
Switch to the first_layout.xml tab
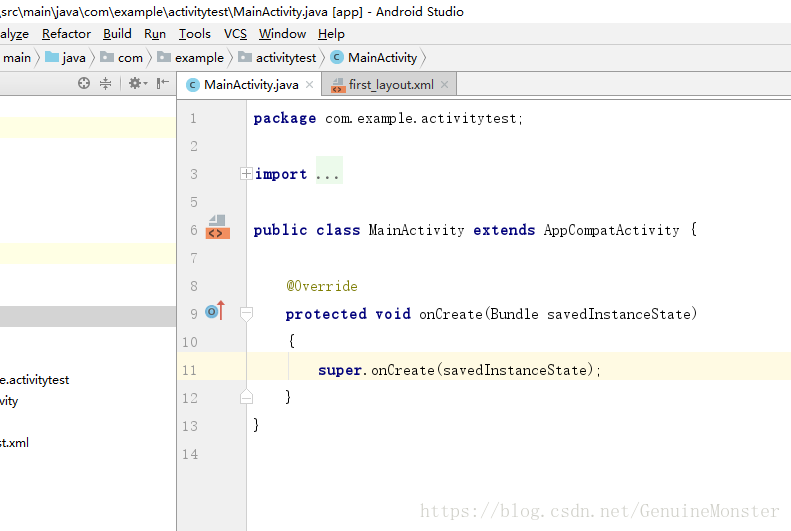pyautogui.click(x=391, y=85)
